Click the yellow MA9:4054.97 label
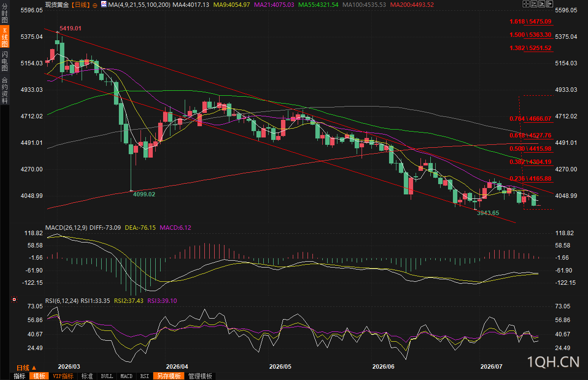This screenshot has height=380, width=588. [231, 5]
